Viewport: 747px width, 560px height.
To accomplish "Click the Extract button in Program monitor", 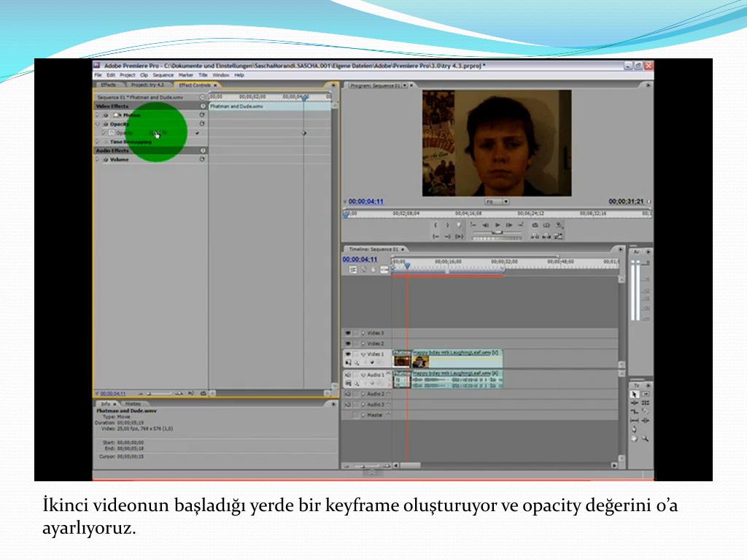I will [546, 236].
